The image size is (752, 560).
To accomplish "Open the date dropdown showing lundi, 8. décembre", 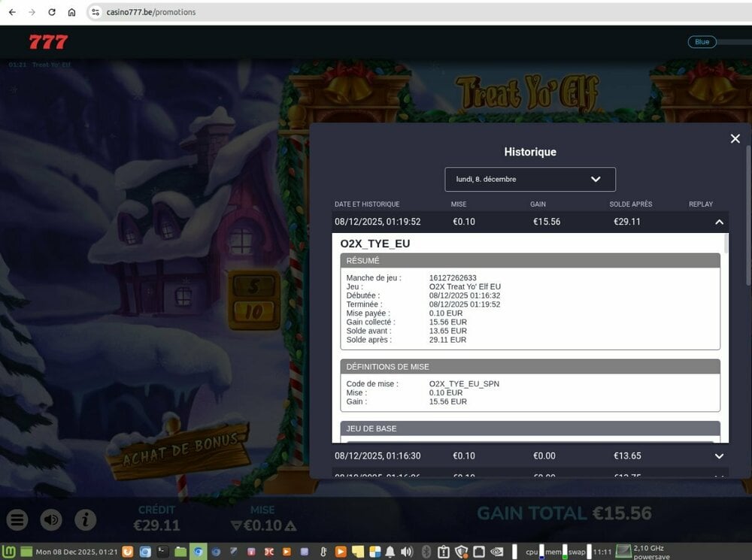I will tap(530, 180).
